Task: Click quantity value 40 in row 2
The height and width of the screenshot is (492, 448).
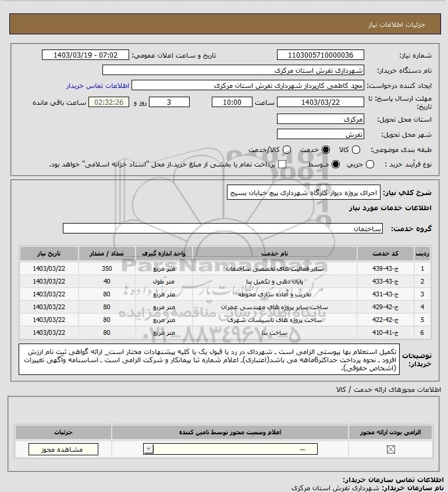Action: (x=106, y=281)
